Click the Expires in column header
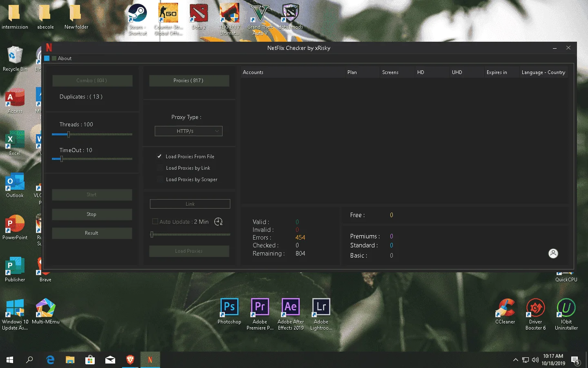 pyautogui.click(x=502, y=72)
